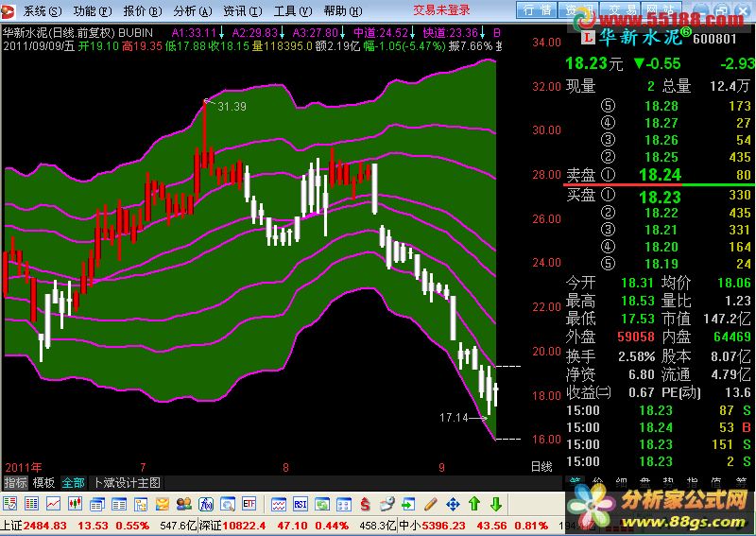Open the ETF icon in toolbar
This screenshot has height=536, width=756.
249,504
